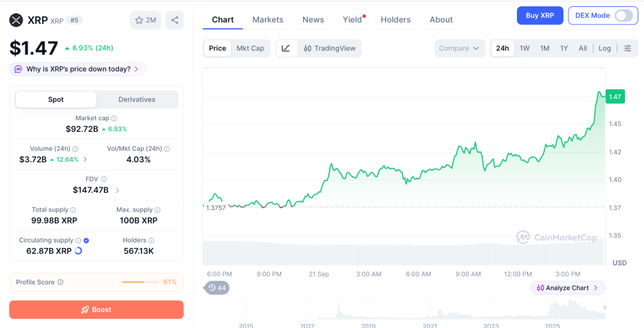Open chart settings sliders icon
The height and width of the screenshot is (328, 644).
[628, 48]
